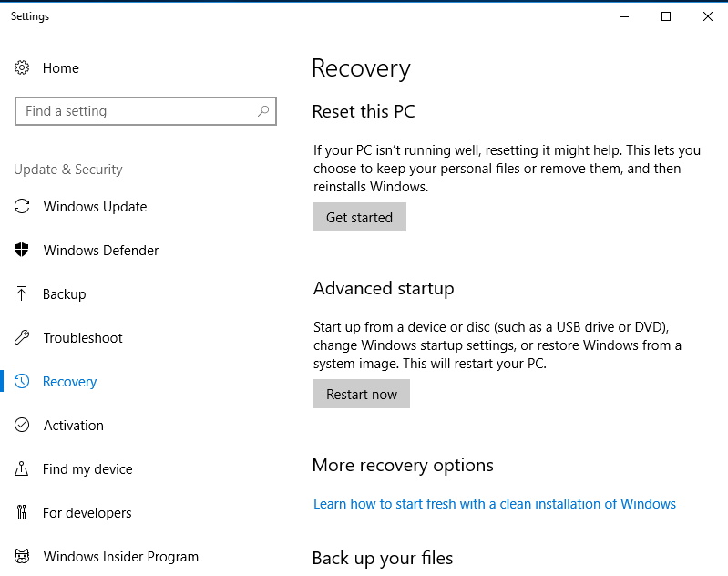This screenshot has height=576, width=728.
Task: Click Get started to reset this PC
Action: click(x=359, y=217)
